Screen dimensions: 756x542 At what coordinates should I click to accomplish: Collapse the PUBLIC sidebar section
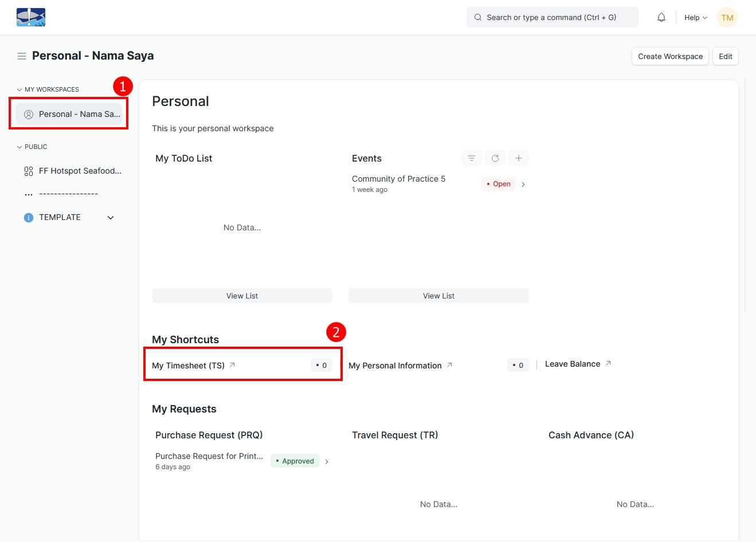tap(19, 147)
